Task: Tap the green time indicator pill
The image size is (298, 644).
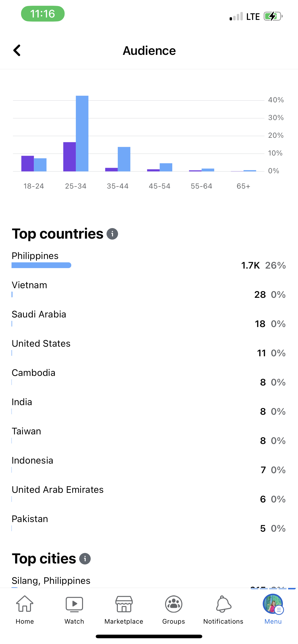Action: pyautogui.click(x=43, y=14)
